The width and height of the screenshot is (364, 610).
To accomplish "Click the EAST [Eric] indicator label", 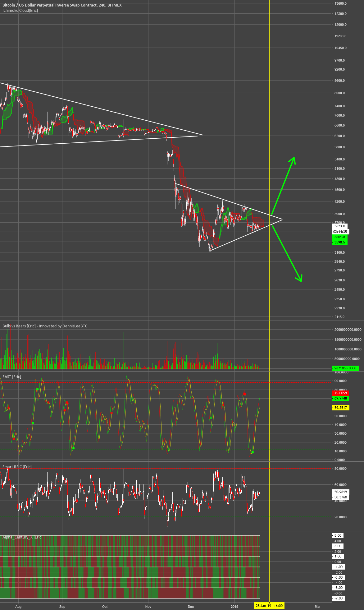I will tap(12, 377).
